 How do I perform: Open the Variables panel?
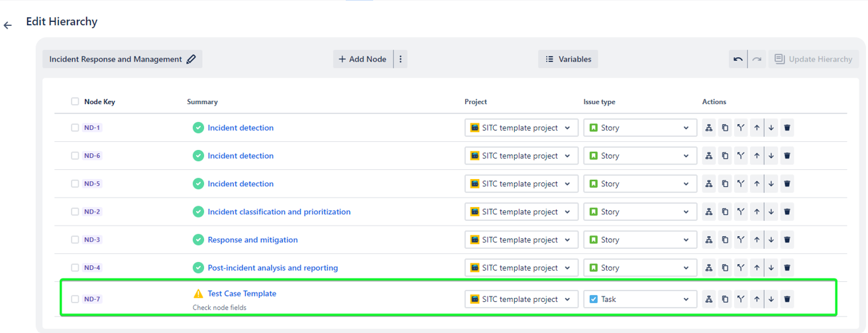pyautogui.click(x=568, y=59)
